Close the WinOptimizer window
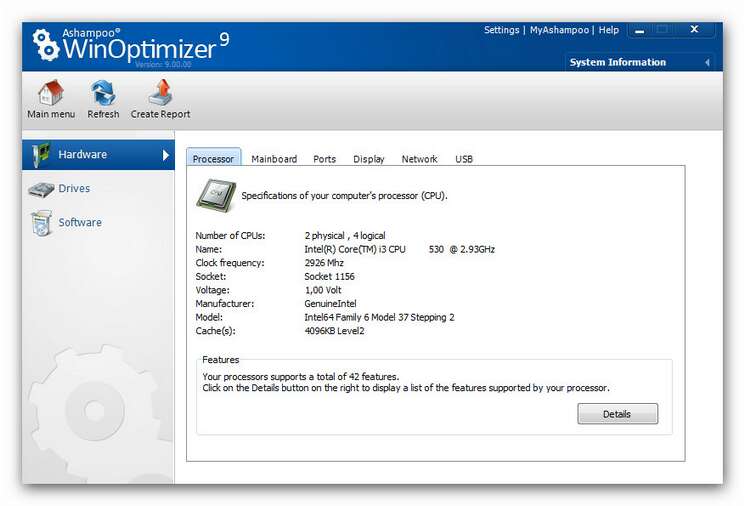Viewport: 745px width, 506px height. [x=694, y=29]
